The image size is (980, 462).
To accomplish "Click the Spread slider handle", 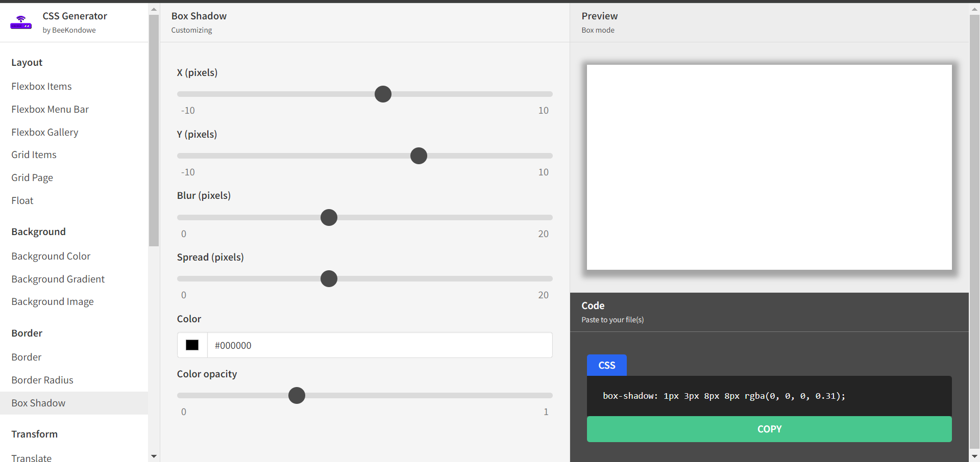I will (x=329, y=279).
